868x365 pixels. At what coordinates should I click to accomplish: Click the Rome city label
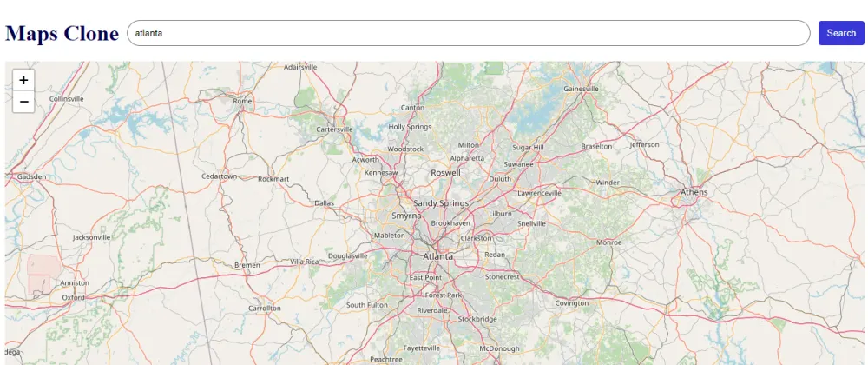coord(242,101)
